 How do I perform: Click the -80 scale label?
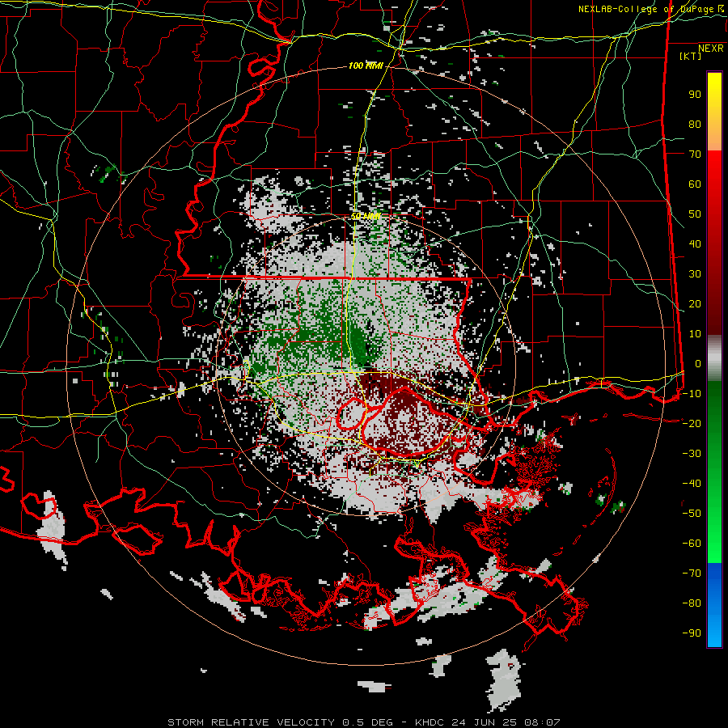[692, 603]
